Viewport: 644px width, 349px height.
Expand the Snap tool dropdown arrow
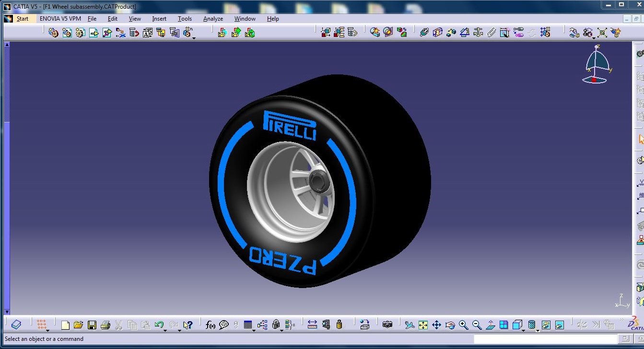point(594,38)
